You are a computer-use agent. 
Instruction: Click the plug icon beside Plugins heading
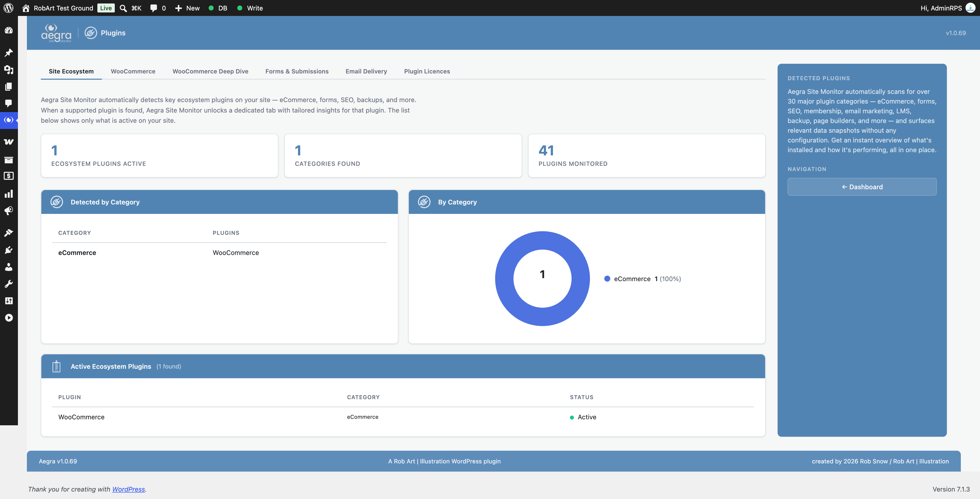pyautogui.click(x=91, y=33)
